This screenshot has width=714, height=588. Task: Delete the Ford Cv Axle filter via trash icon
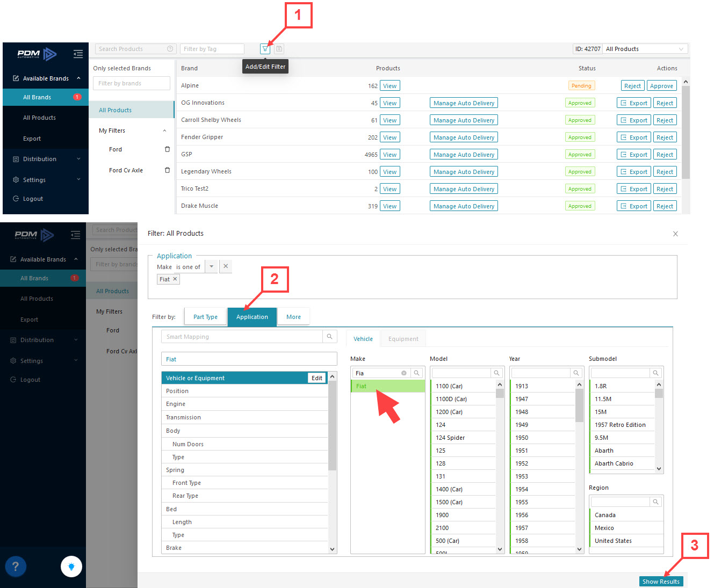[x=167, y=170]
